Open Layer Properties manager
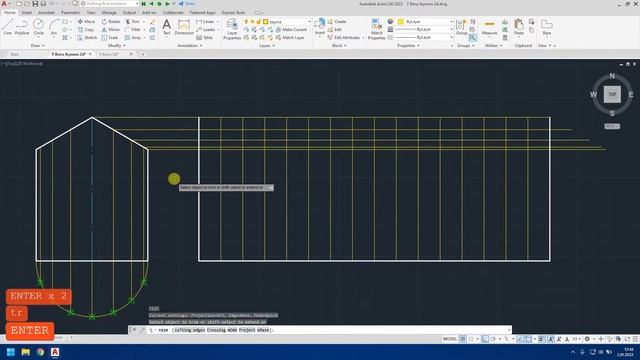 tap(232, 29)
